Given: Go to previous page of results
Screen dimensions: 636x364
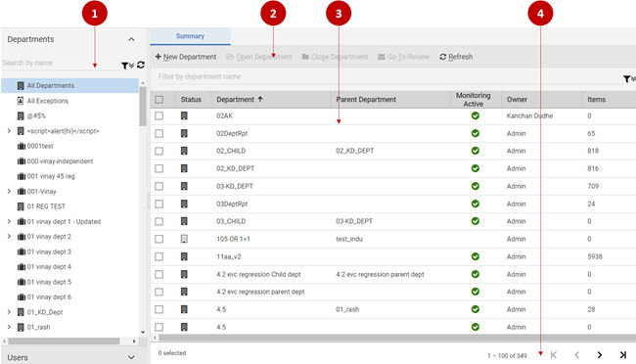Looking at the screenshot, I should [x=576, y=355].
